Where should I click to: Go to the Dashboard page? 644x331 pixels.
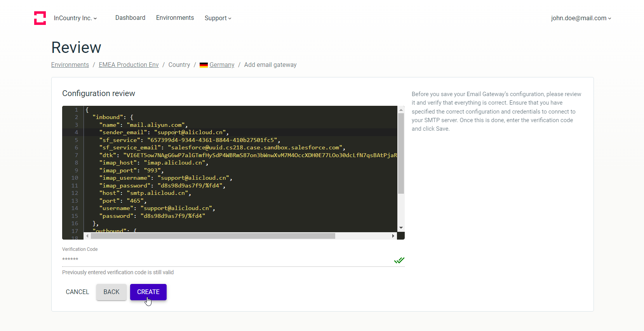pos(130,18)
